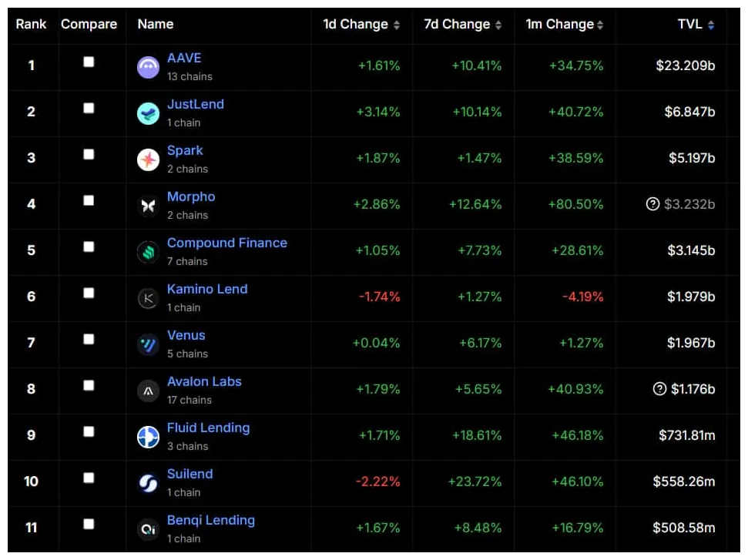Viewport: 748px width, 560px height.
Task: Click the 1d Change sort arrows
Action: click(397, 24)
